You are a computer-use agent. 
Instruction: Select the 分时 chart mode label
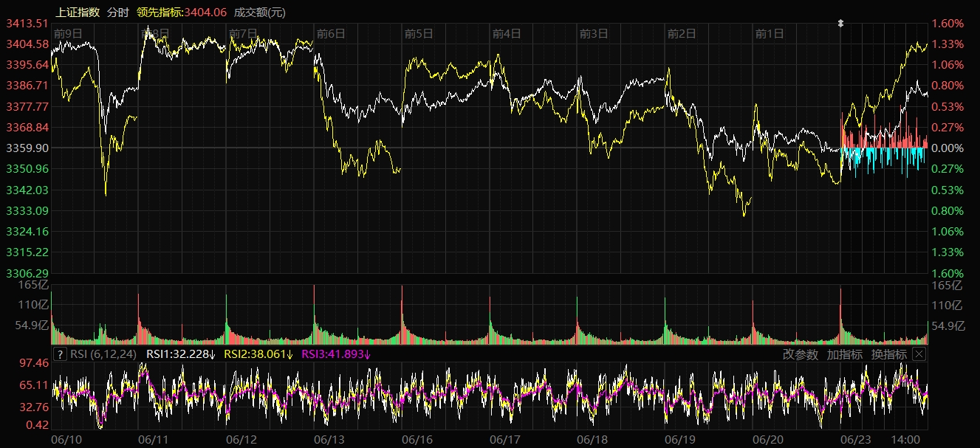pos(117,12)
